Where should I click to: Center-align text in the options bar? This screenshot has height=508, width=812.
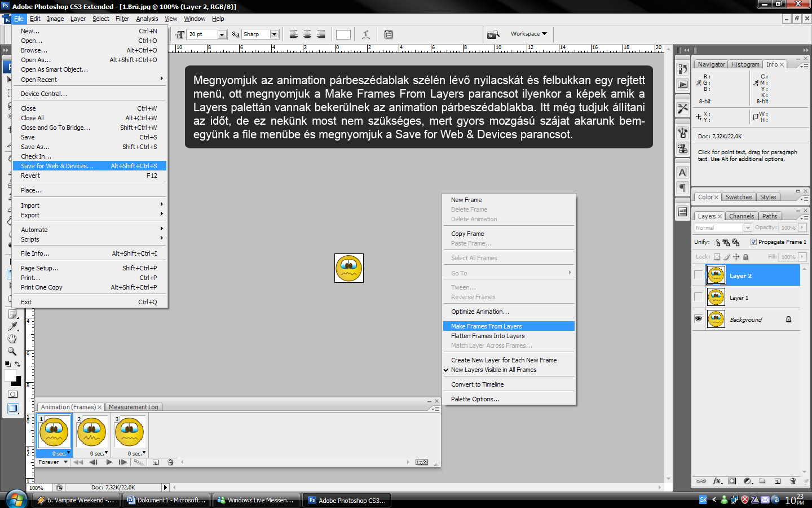click(x=307, y=34)
